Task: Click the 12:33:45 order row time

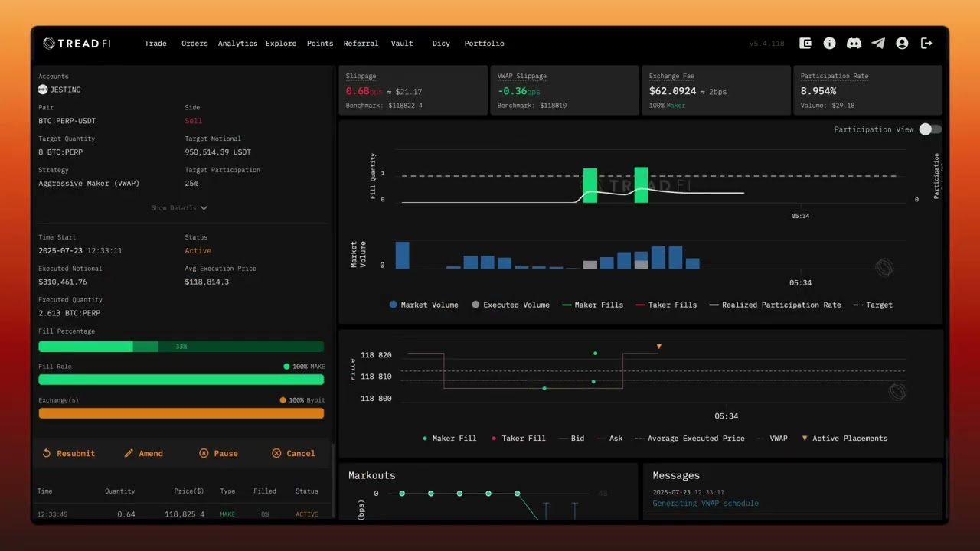Action: [x=52, y=514]
